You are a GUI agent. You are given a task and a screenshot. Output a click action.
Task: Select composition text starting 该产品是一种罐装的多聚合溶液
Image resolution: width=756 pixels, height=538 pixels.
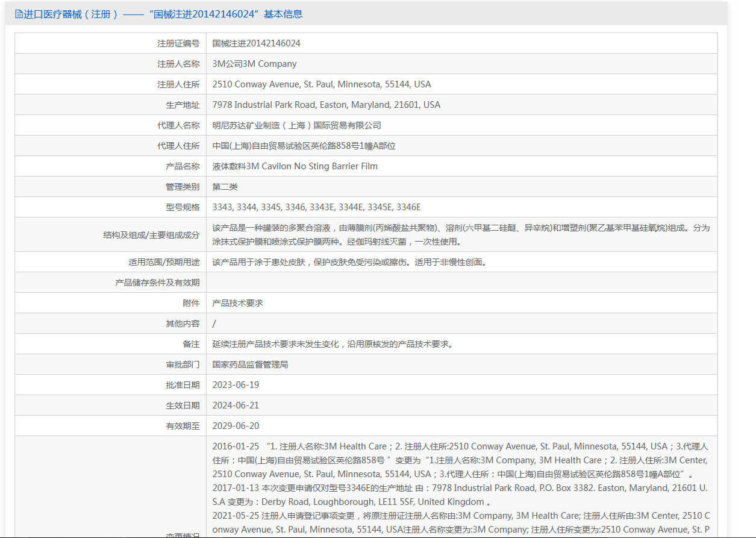click(461, 235)
